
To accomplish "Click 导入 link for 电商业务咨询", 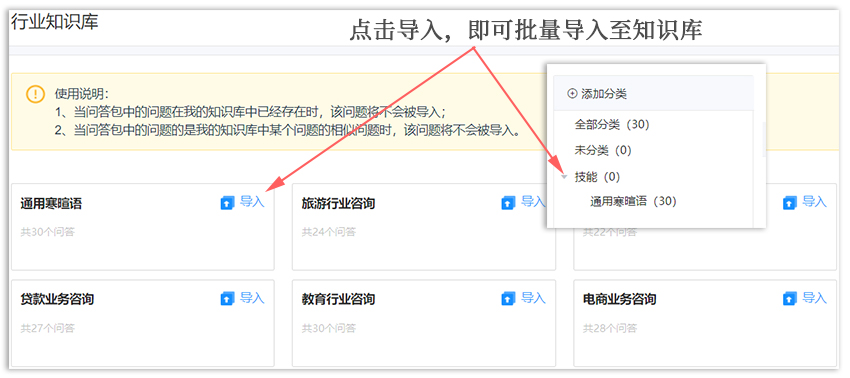I will click(814, 298).
